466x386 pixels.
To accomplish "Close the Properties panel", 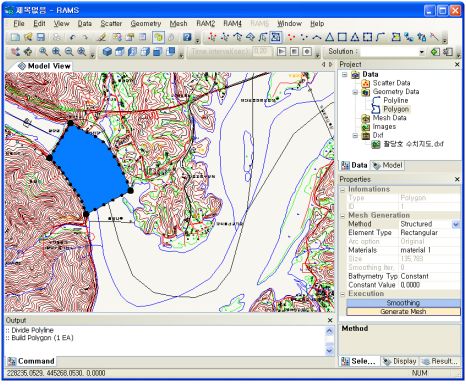I will [457, 179].
